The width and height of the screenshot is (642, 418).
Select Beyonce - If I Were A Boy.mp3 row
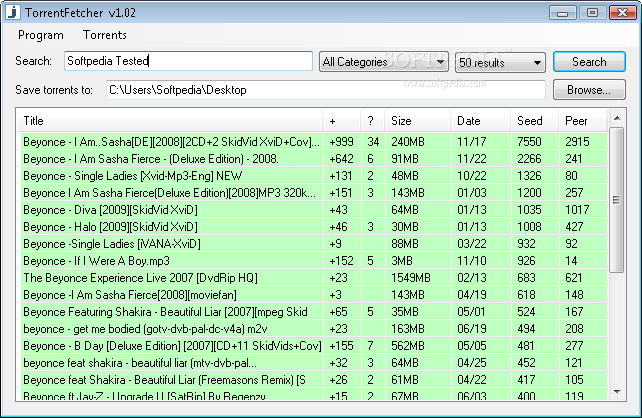[x=314, y=261]
